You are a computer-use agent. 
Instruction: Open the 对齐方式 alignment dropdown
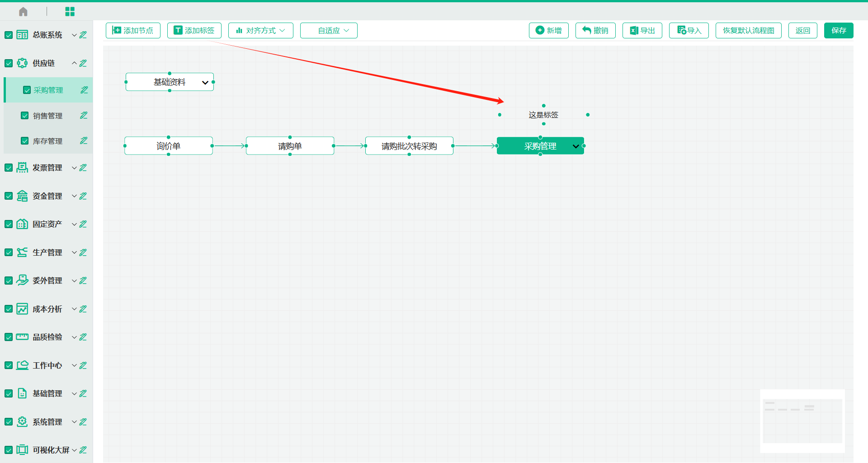261,30
